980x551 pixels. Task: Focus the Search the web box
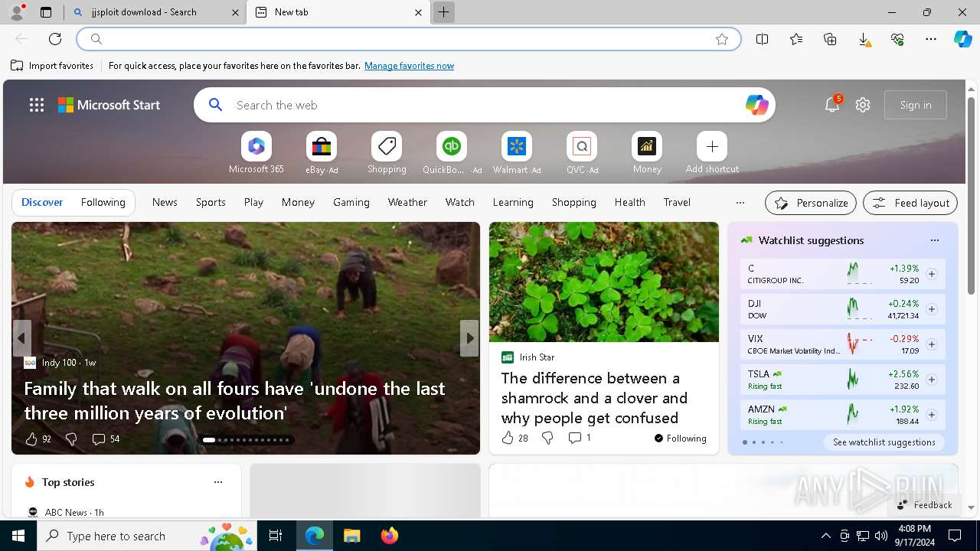(484, 105)
